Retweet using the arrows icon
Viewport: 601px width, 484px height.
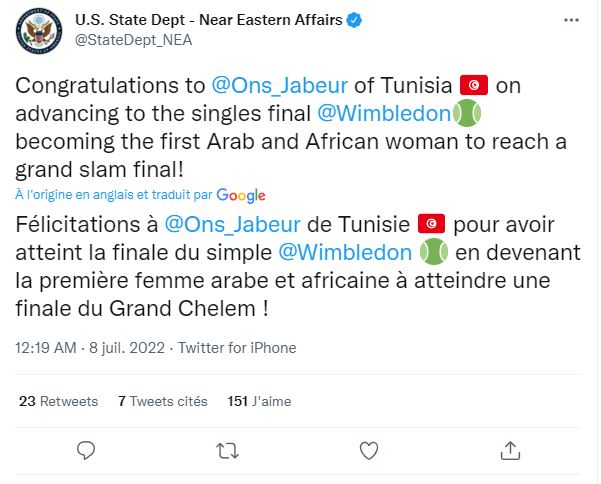(228, 449)
